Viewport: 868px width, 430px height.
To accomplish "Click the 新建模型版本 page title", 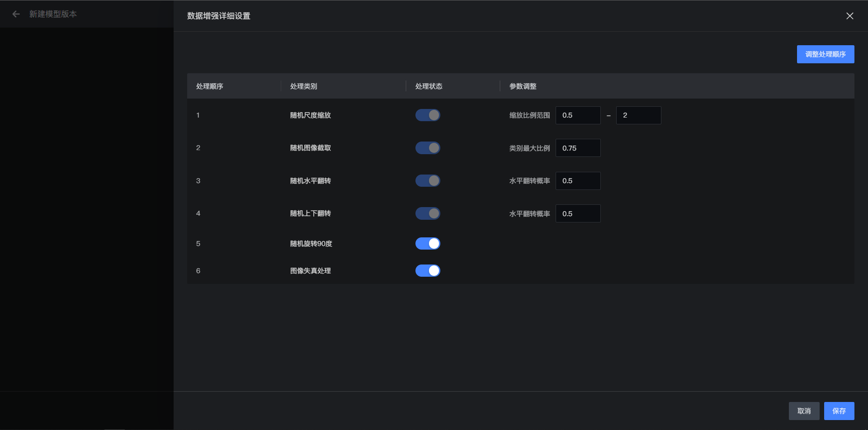I will point(53,14).
